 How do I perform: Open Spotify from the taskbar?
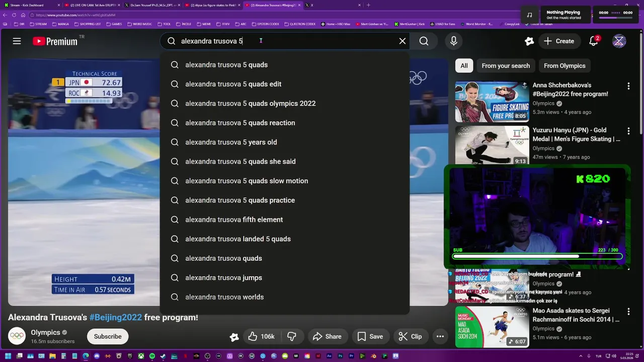(152, 356)
